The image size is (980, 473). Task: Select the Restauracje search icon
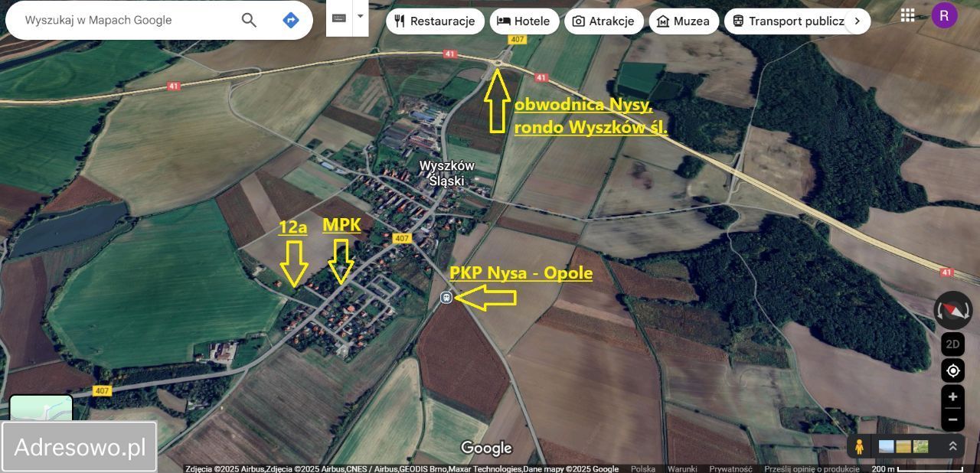(400, 21)
